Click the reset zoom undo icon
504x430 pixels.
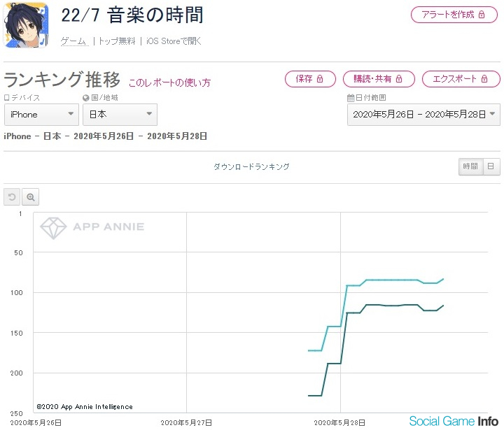coord(12,197)
